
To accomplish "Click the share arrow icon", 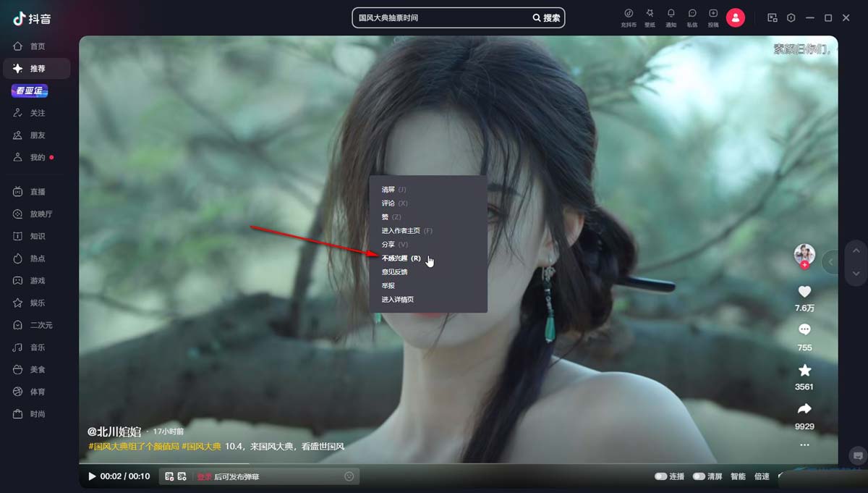I will coord(804,410).
